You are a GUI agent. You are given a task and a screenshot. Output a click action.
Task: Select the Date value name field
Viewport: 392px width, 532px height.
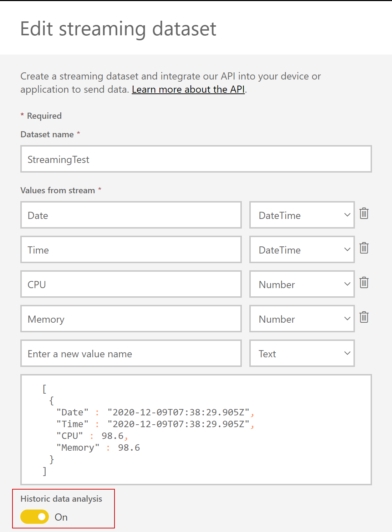(131, 215)
